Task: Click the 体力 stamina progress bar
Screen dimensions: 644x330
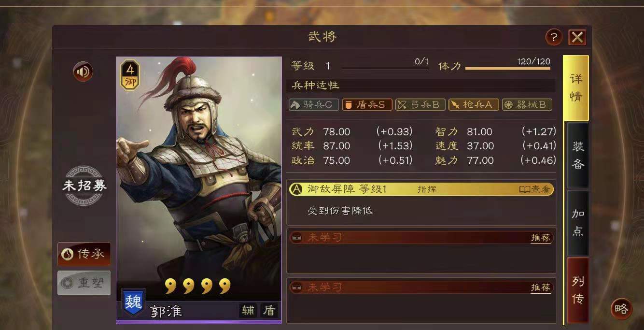Action: point(508,68)
